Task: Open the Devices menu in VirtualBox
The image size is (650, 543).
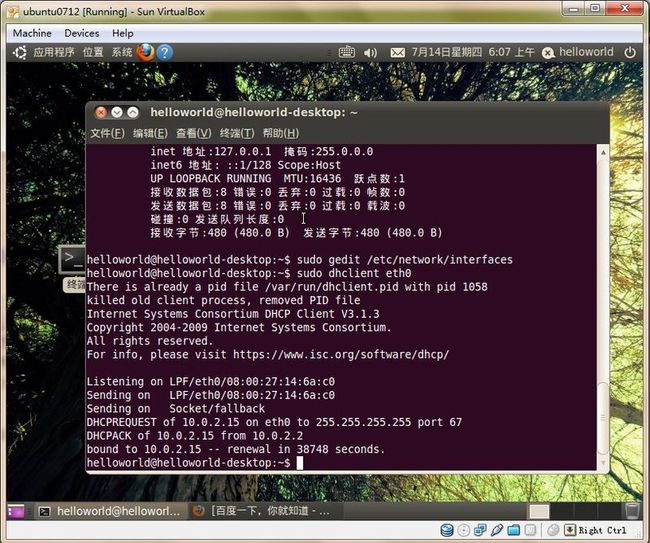Action: pyautogui.click(x=82, y=33)
